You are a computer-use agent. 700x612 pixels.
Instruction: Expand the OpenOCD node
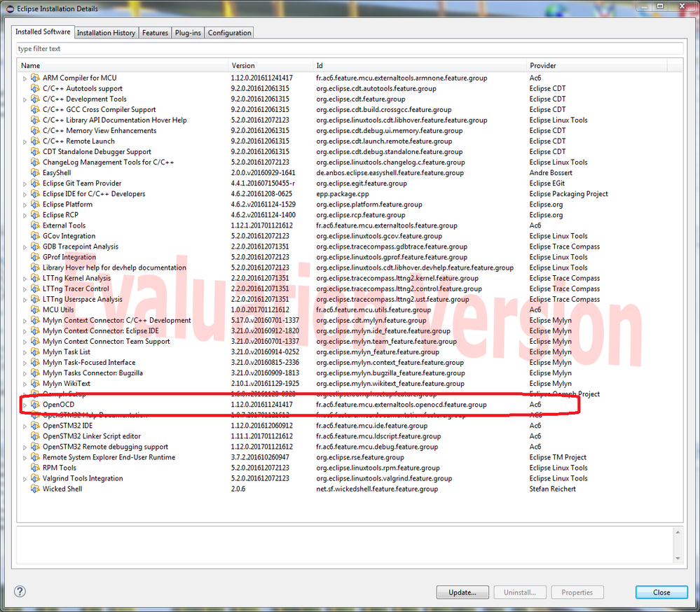[x=25, y=405]
